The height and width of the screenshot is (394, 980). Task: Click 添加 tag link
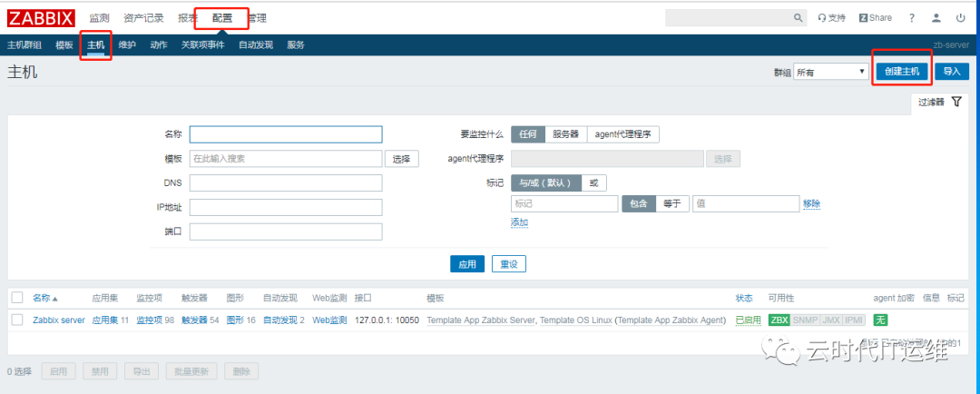(519, 222)
